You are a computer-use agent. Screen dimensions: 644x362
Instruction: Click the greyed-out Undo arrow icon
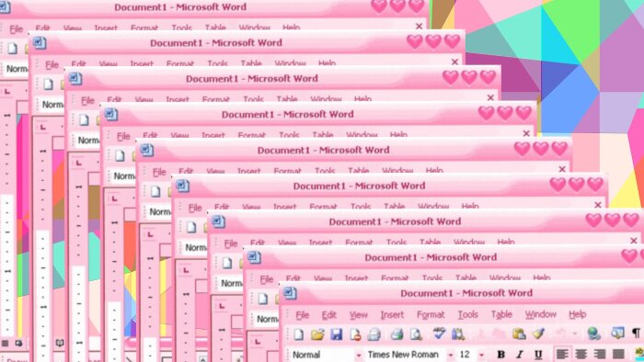click(x=560, y=334)
